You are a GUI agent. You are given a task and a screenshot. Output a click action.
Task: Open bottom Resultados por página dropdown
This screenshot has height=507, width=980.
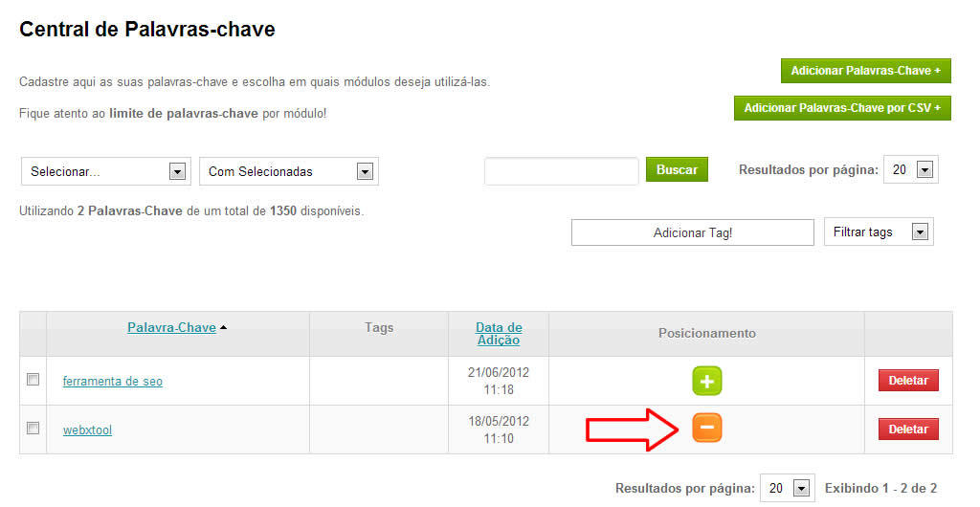pos(788,488)
